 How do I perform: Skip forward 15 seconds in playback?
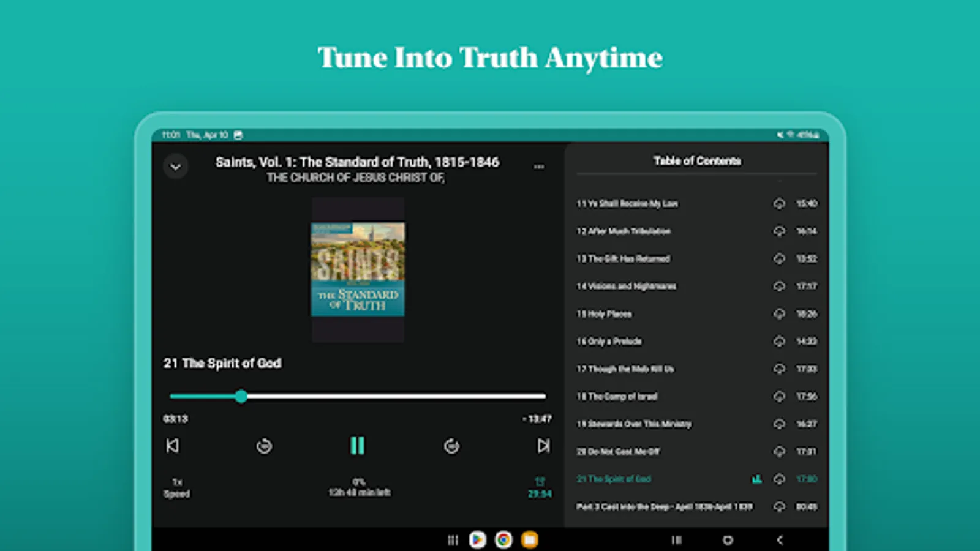tap(451, 446)
